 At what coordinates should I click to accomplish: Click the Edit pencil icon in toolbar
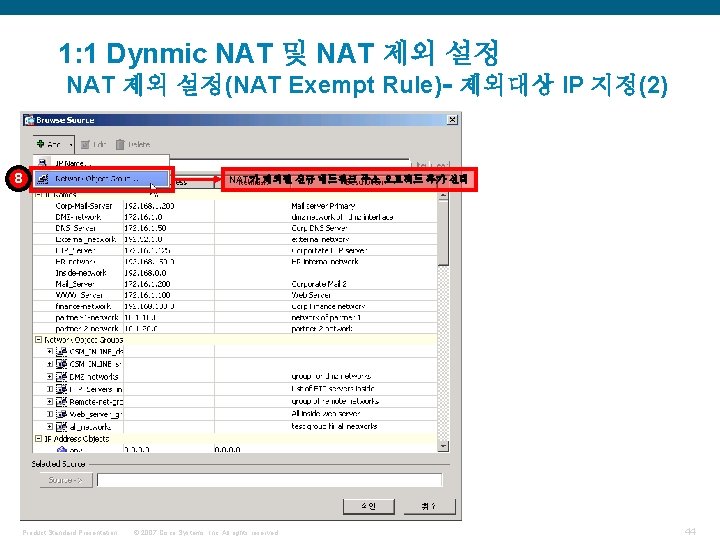pyautogui.click(x=85, y=145)
